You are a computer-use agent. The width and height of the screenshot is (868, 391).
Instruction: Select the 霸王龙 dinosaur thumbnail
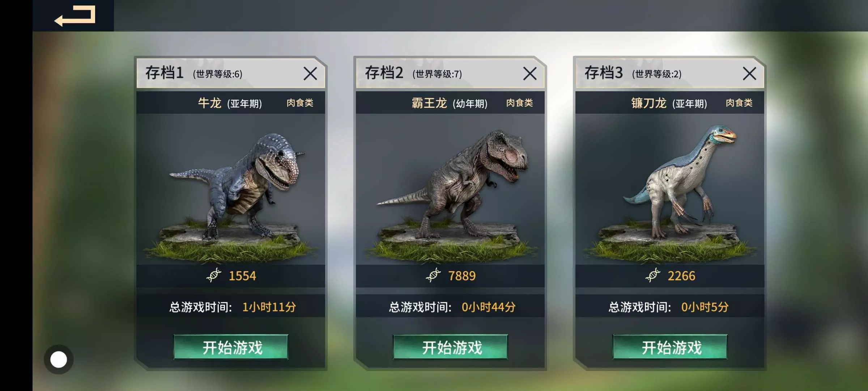tap(450, 189)
